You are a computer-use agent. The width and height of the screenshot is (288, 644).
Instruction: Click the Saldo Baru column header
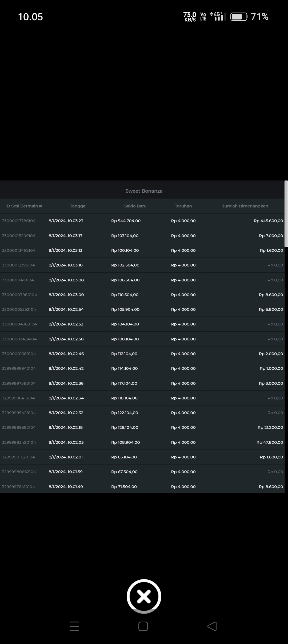coord(135,206)
